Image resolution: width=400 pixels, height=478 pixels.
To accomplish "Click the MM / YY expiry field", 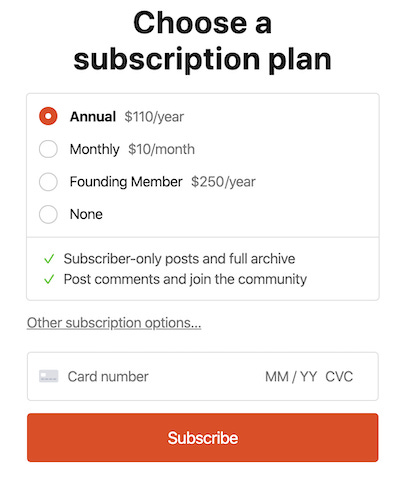I will pos(291,377).
